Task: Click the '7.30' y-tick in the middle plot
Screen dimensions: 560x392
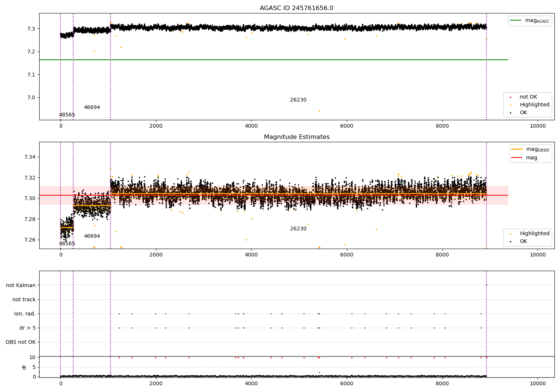Action: (30, 198)
